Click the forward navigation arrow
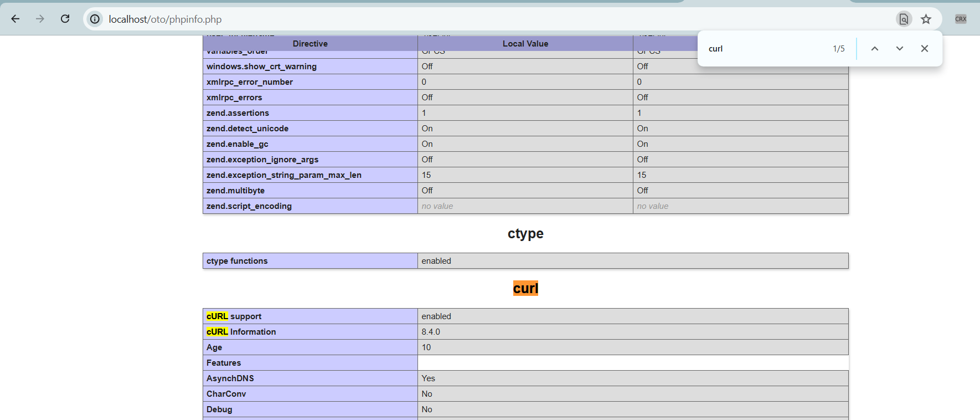Image resolution: width=980 pixels, height=420 pixels. tap(40, 19)
